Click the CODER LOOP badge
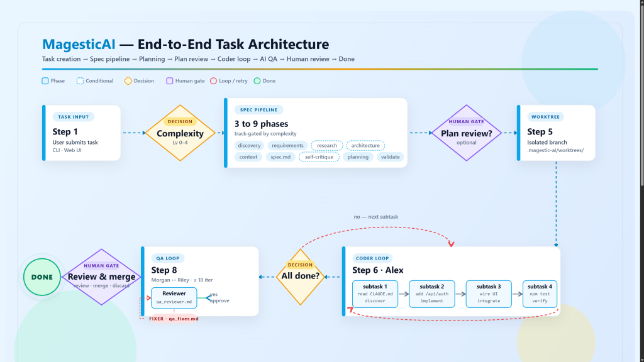Viewport: 644px width, 362px height. tap(372, 258)
